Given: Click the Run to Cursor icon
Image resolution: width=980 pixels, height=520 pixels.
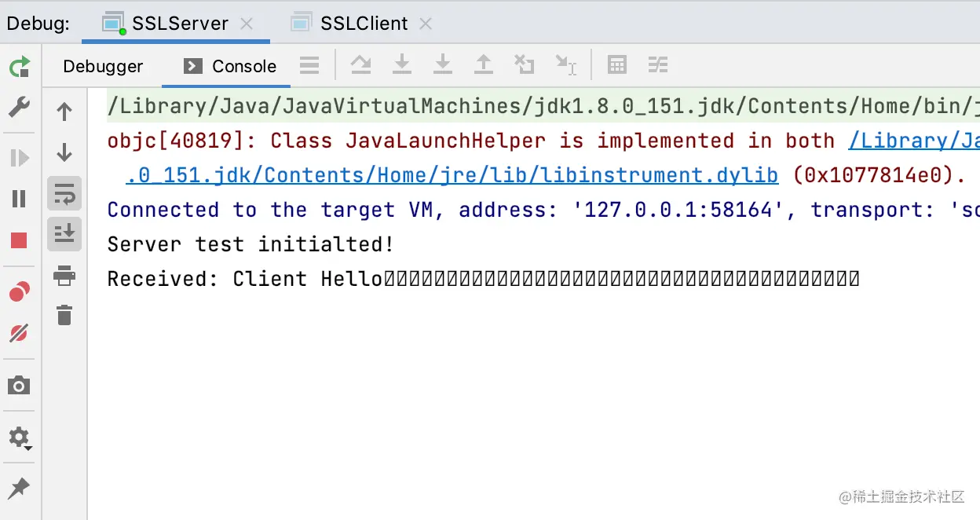Looking at the screenshot, I should click(565, 64).
